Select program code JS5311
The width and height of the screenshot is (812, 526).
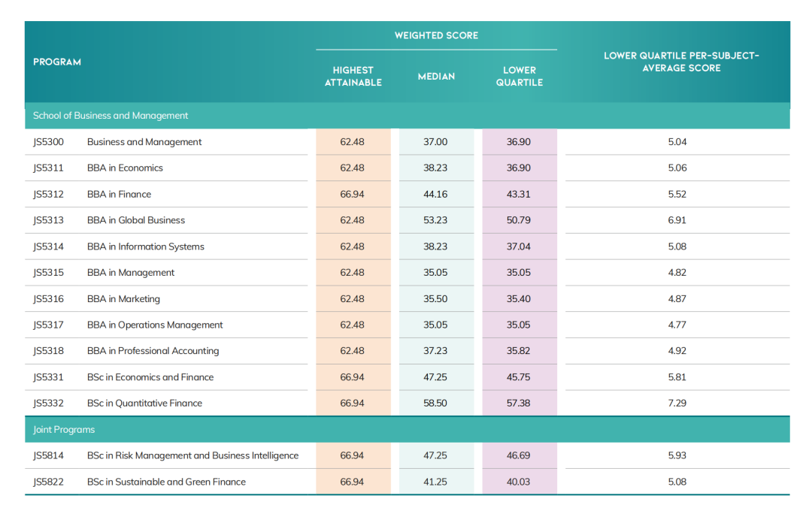coord(48,168)
